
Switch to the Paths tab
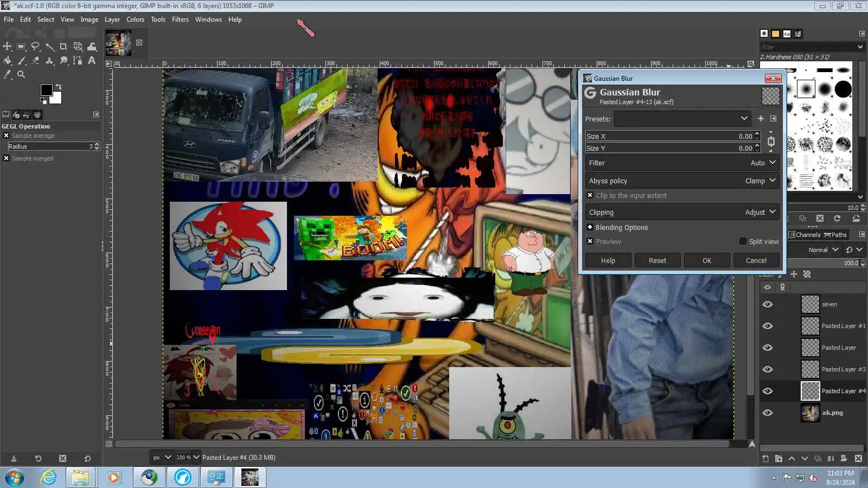pyautogui.click(x=835, y=235)
